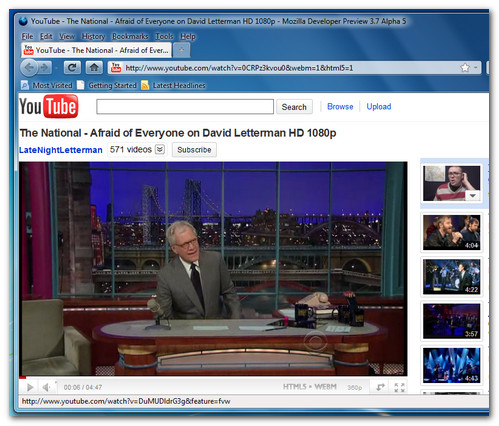Bookmark this page with the star icon
This screenshot has width=499, height=426.
[465, 68]
